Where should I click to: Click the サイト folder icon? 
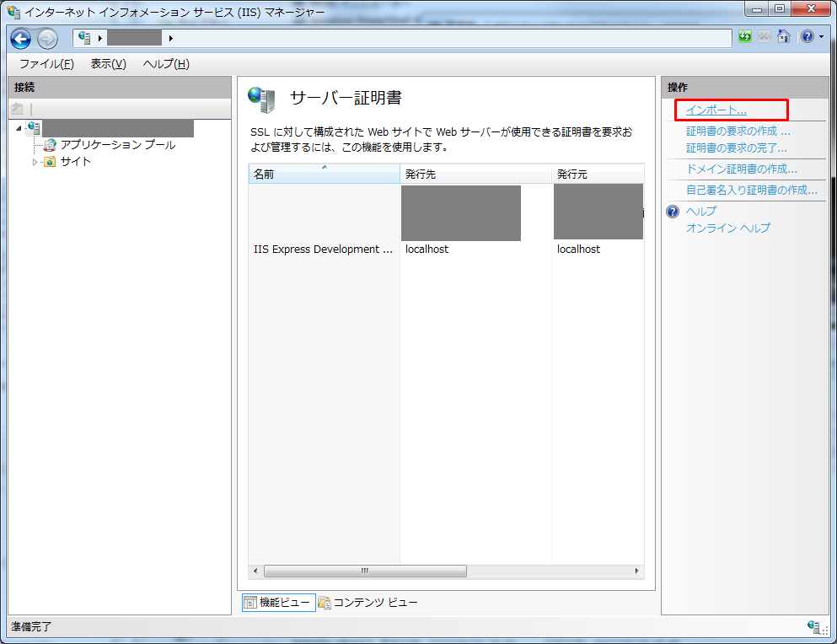coord(50,161)
